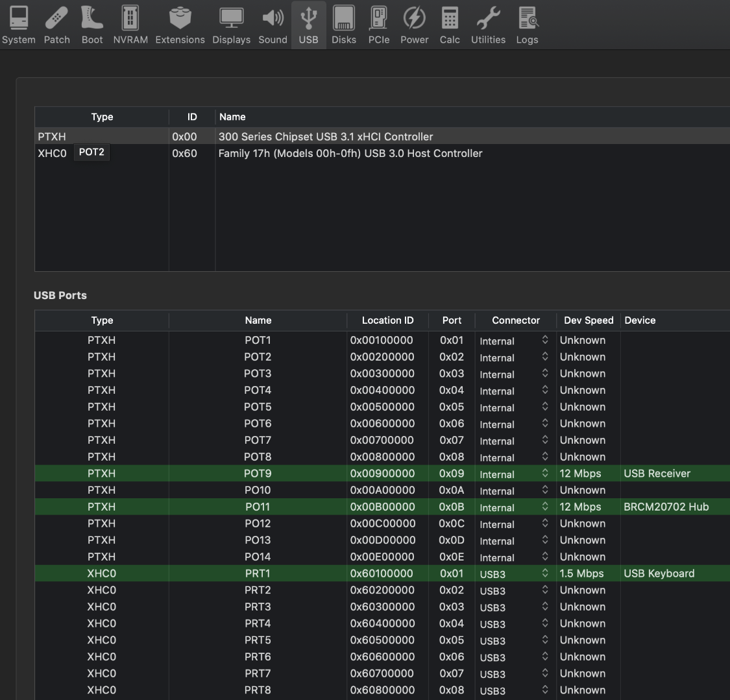Sort ports by Location ID column
Screen dimensions: 730x700
point(387,320)
